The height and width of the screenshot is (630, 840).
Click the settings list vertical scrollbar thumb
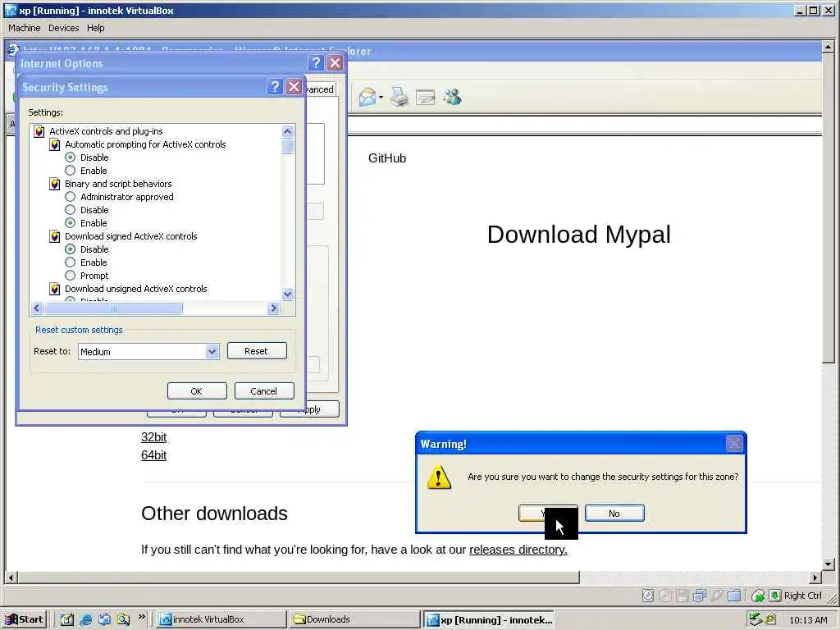288,146
